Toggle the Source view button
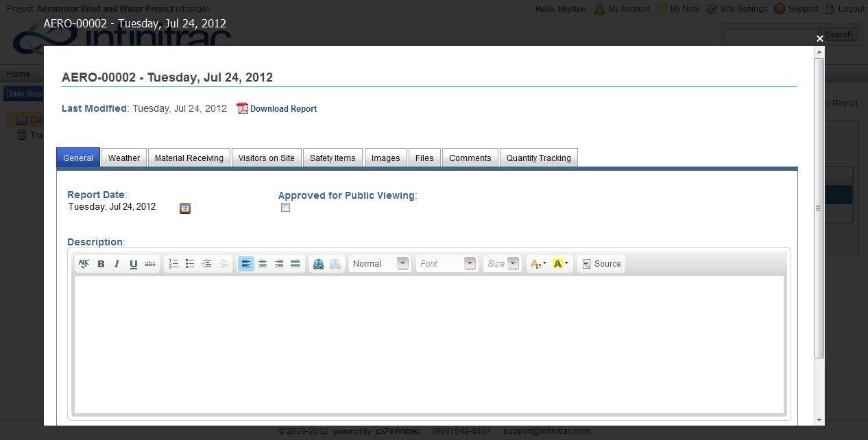The width and height of the screenshot is (868, 440). click(601, 264)
